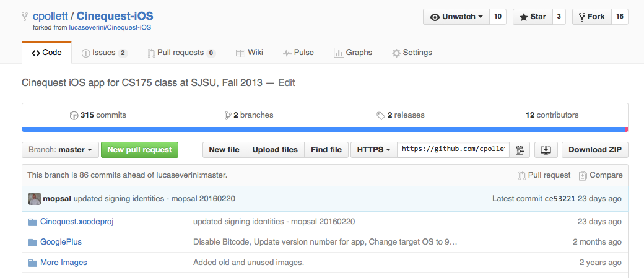
Task: Open the HTTPS protocol dropdown
Action: [373, 150]
